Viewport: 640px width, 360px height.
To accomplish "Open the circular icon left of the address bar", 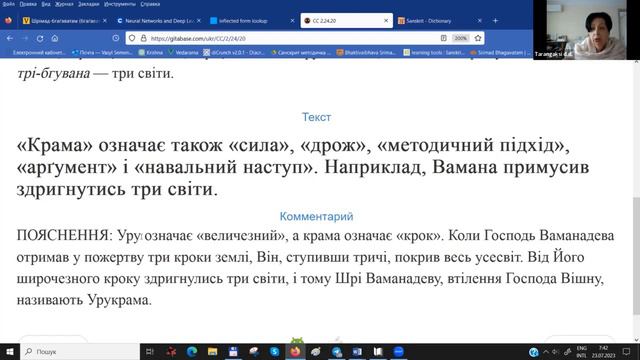I will coord(116,38).
